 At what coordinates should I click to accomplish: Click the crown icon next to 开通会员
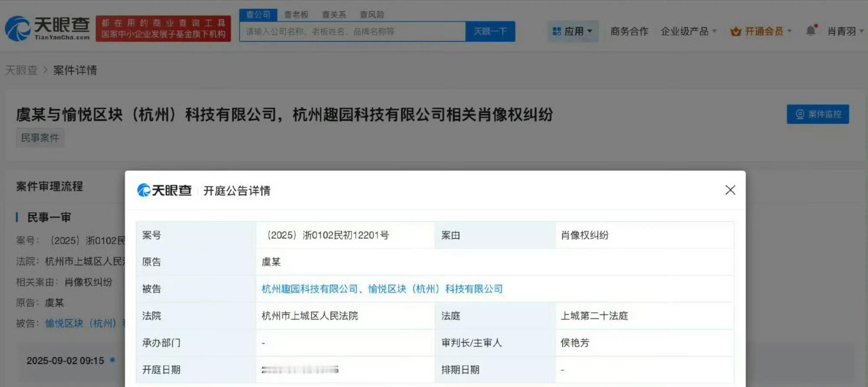click(x=736, y=31)
